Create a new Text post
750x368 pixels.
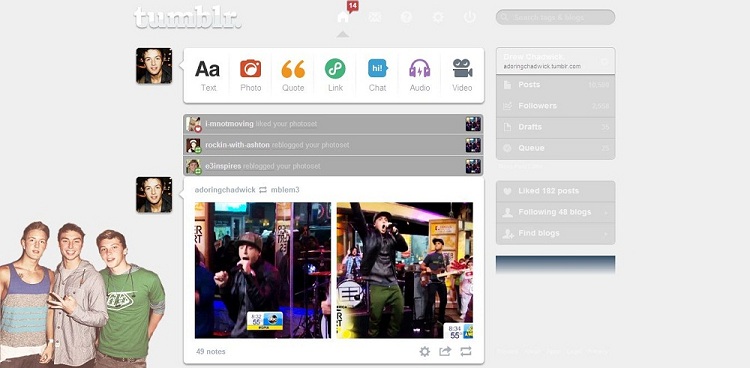click(208, 75)
